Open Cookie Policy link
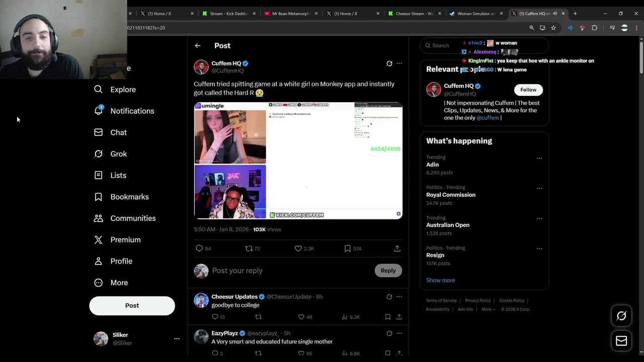The image size is (644, 362). [x=512, y=301]
